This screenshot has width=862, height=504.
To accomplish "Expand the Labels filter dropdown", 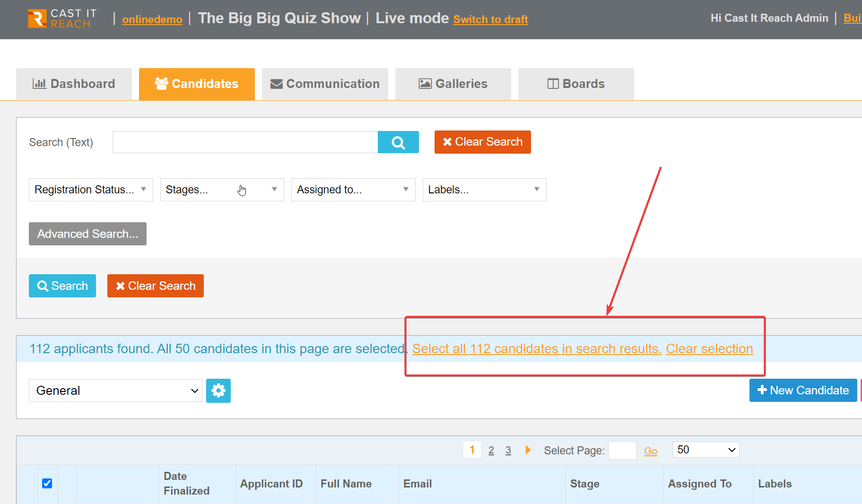I will point(485,190).
